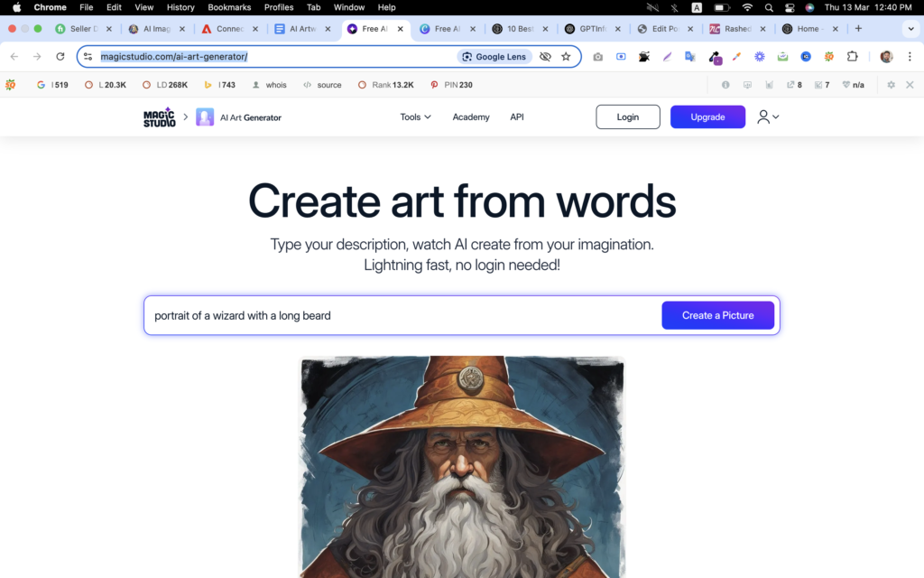Open Spotlight search in the menu bar
Image resolution: width=924 pixels, height=578 pixels.
pyautogui.click(x=769, y=7)
